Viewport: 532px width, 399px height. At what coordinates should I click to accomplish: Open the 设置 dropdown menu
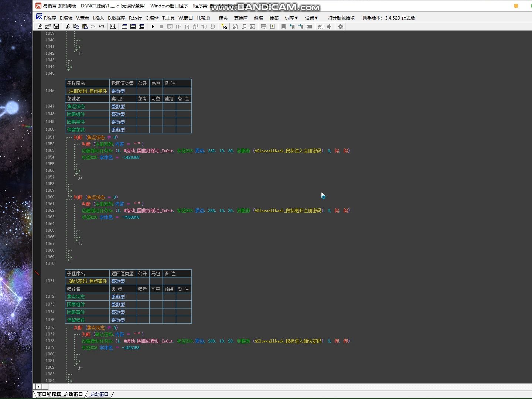[311, 18]
